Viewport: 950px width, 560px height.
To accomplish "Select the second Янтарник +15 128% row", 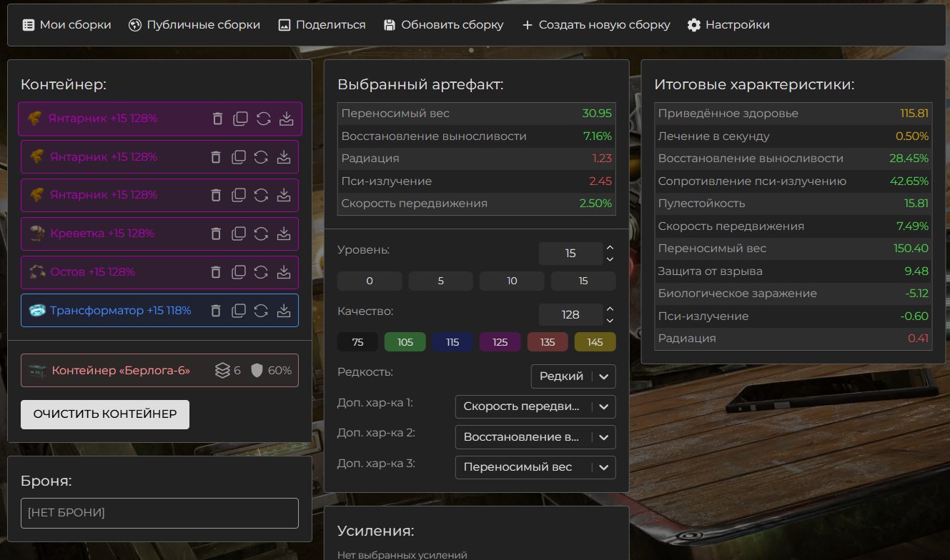I will 159,156.
